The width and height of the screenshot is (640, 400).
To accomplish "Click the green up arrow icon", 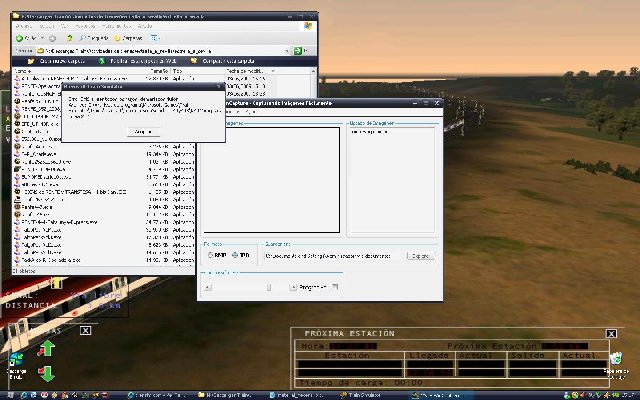I will [x=46, y=349].
